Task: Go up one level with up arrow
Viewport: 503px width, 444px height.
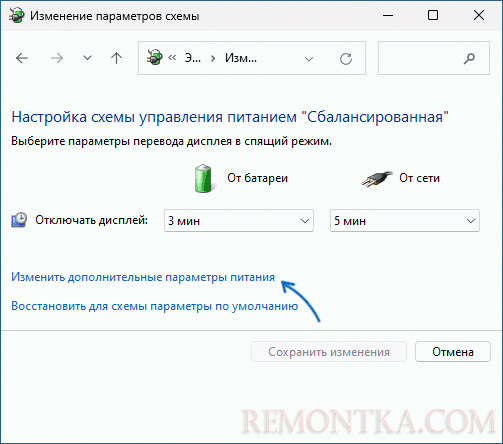Action: pos(116,58)
